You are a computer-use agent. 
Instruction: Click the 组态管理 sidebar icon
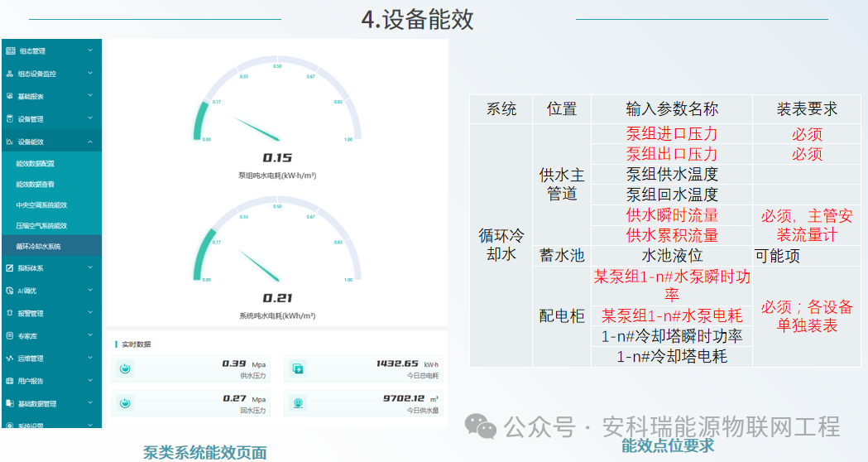coord(11,51)
